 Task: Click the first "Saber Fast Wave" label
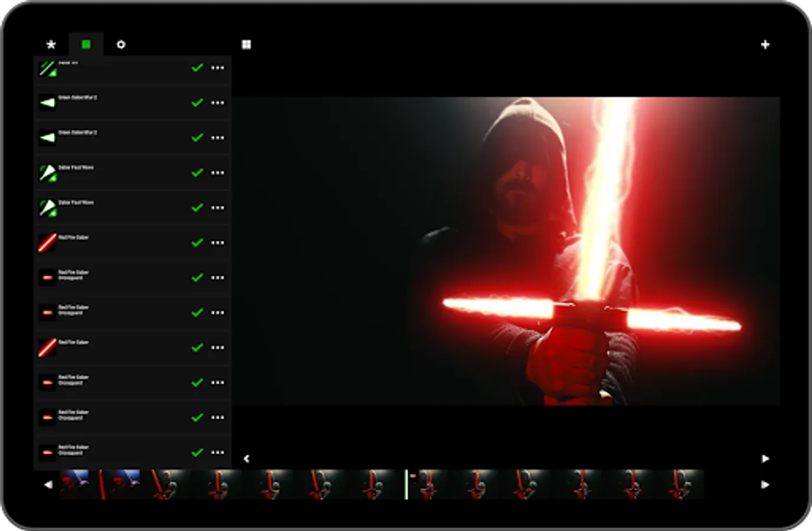(x=76, y=168)
